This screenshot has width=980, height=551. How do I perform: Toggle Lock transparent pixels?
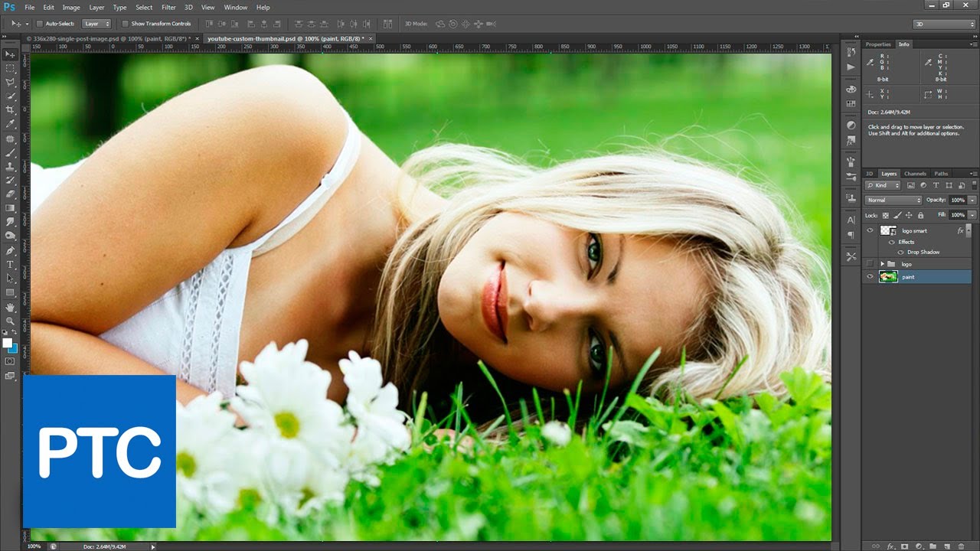pyautogui.click(x=886, y=215)
